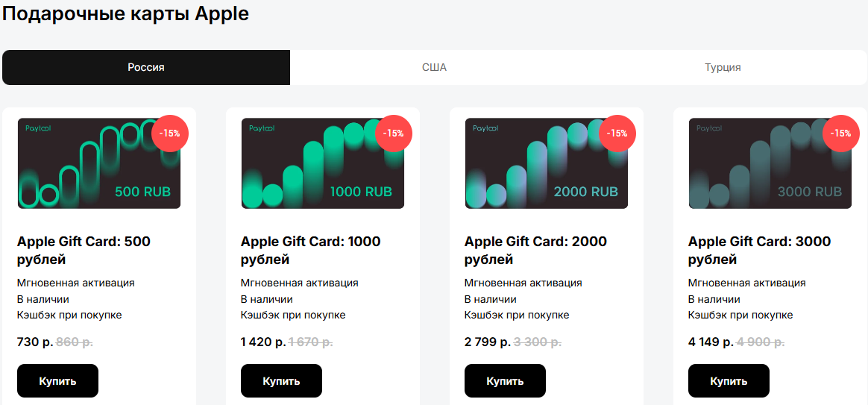
Task: Click the red discount badge on 3000 RUB card
Action: point(841,134)
